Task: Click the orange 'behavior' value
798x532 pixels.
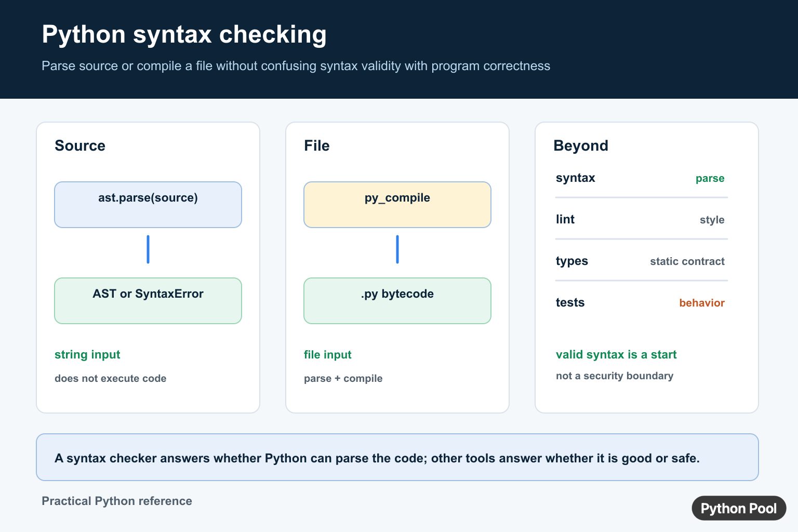Action: pyautogui.click(x=702, y=303)
